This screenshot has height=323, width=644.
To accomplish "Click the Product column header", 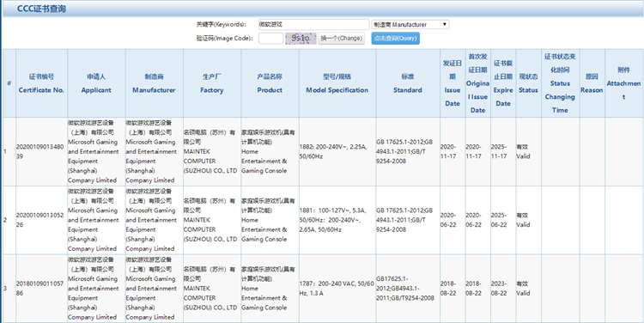I will (270, 83).
